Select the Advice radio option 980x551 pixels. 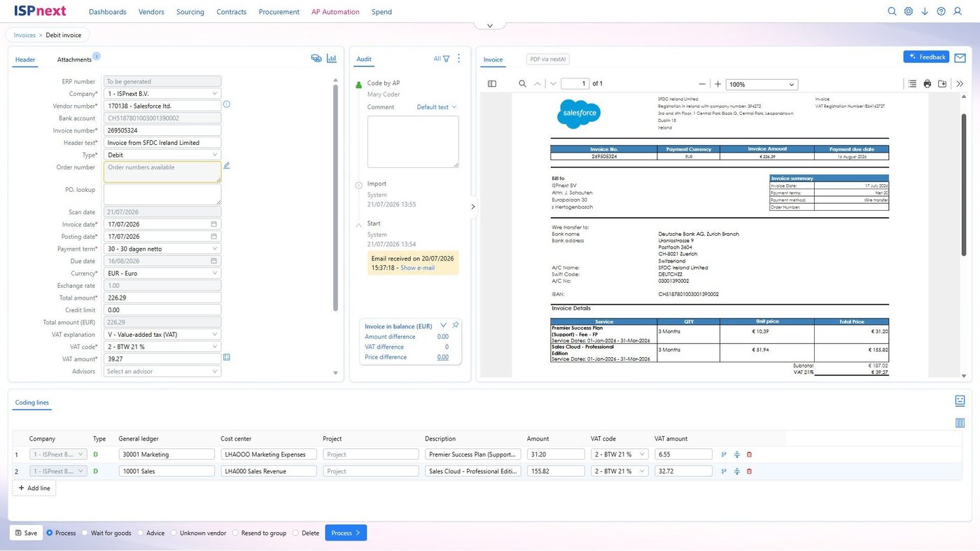(x=141, y=533)
